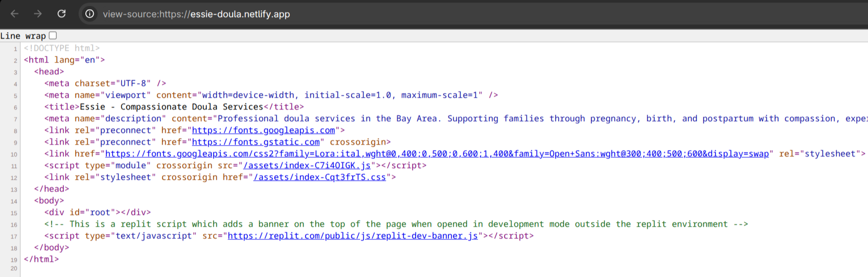Open the site information icon
Viewport: 868px width, 277px height.
[90, 14]
